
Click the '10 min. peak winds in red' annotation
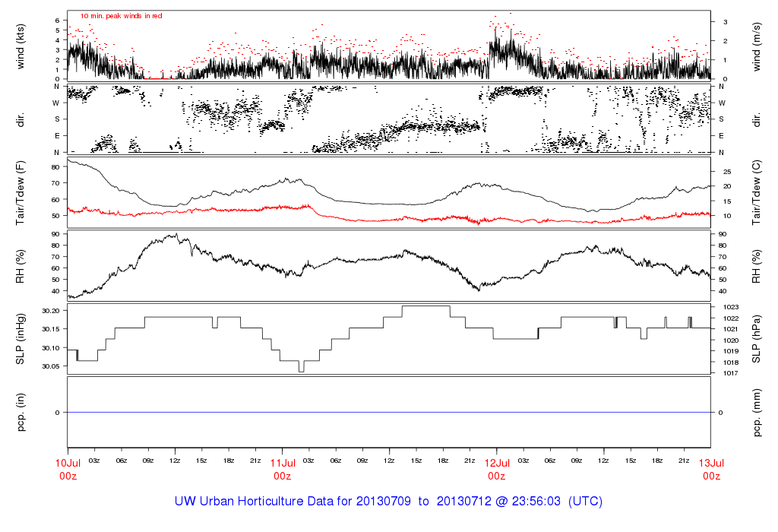pyautogui.click(x=121, y=16)
